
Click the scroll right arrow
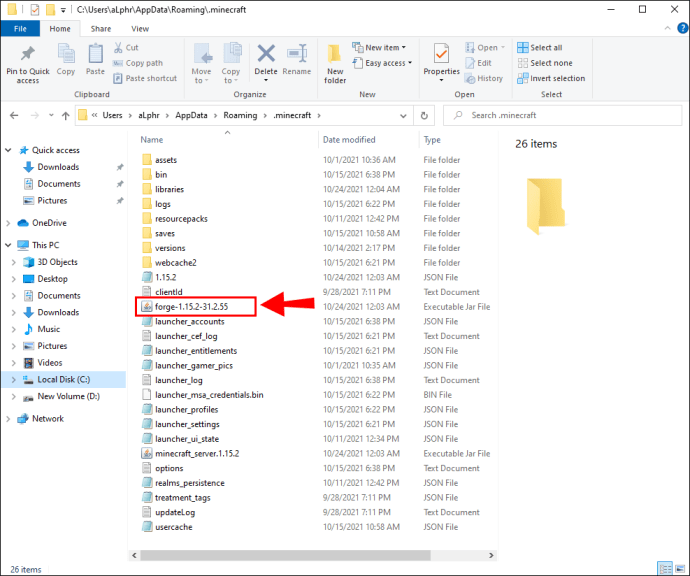tap(491, 555)
